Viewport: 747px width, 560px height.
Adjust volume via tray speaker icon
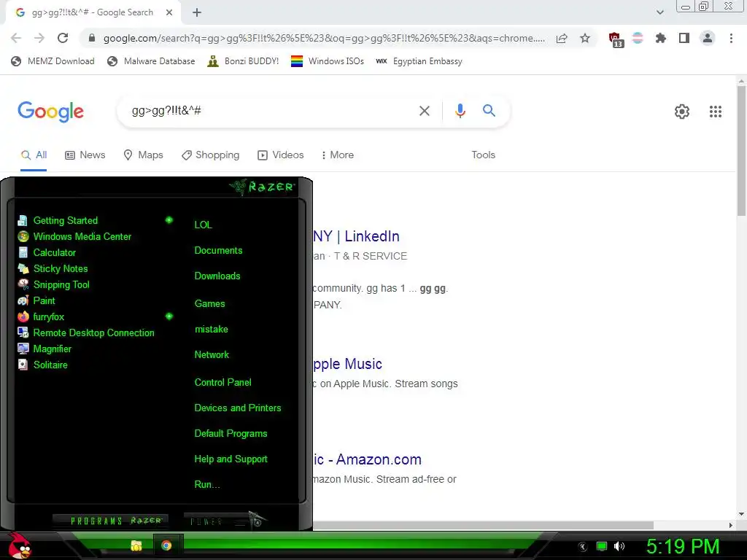pyautogui.click(x=619, y=546)
